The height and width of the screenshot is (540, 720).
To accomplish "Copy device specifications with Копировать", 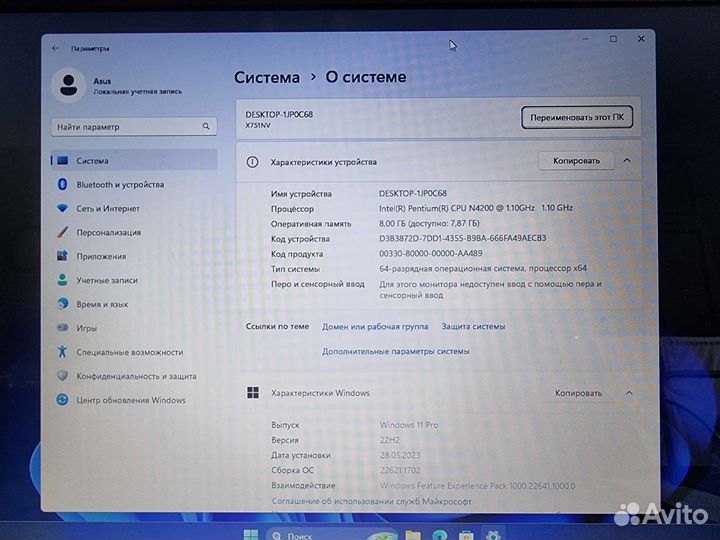I will click(x=576, y=161).
